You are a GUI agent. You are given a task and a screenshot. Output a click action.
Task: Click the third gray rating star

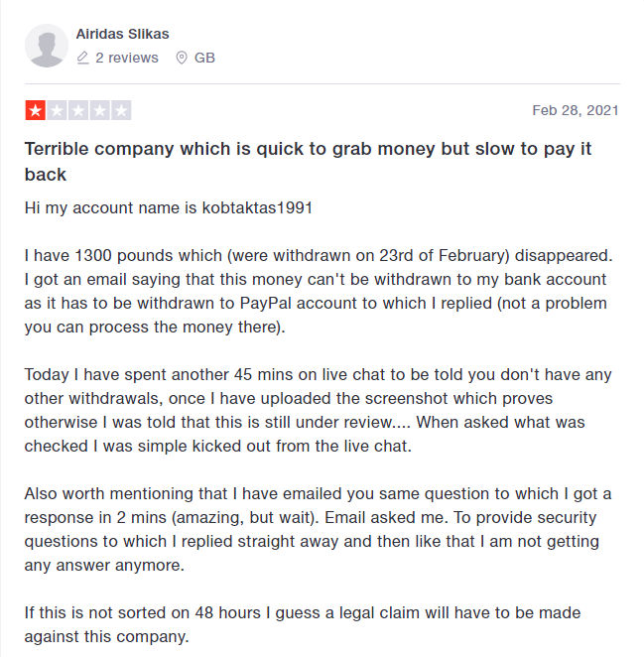(78, 110)
